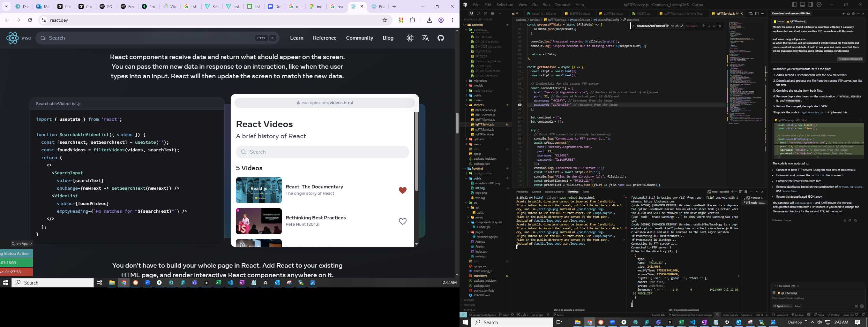
Task: Open Extensions icon in Cursor sidebar
Action: pos(493,14)
